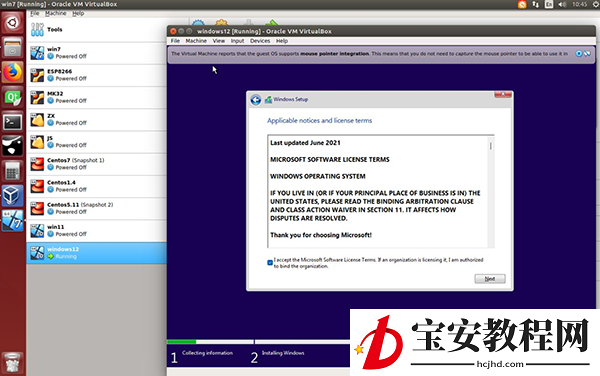600x376 pixels.
Task: Click the black-and-white application icon in dock
Action: point(13,146)
